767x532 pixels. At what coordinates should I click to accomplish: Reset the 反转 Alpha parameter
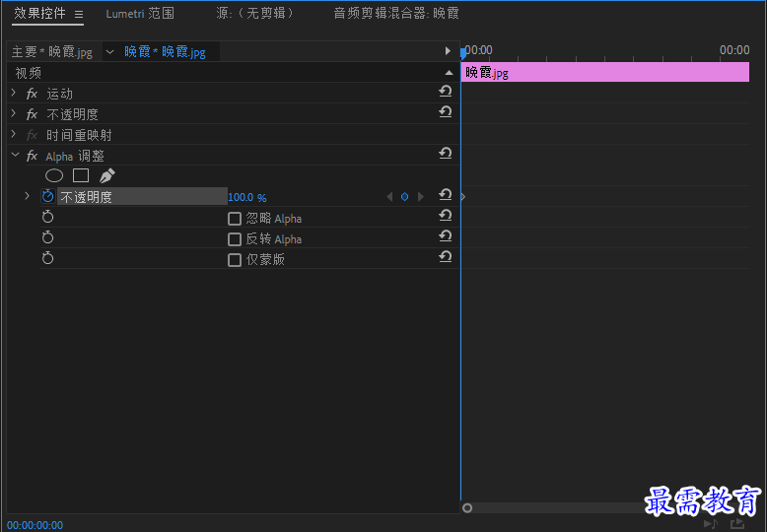(446, 236)
